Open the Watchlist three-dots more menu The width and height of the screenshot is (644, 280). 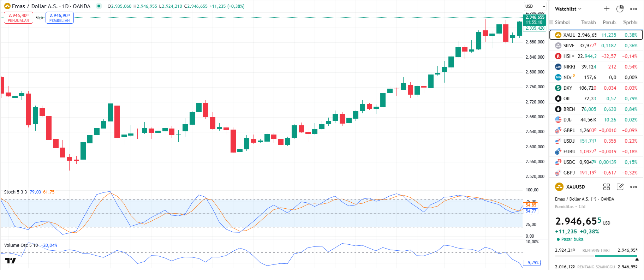point(634,9)
